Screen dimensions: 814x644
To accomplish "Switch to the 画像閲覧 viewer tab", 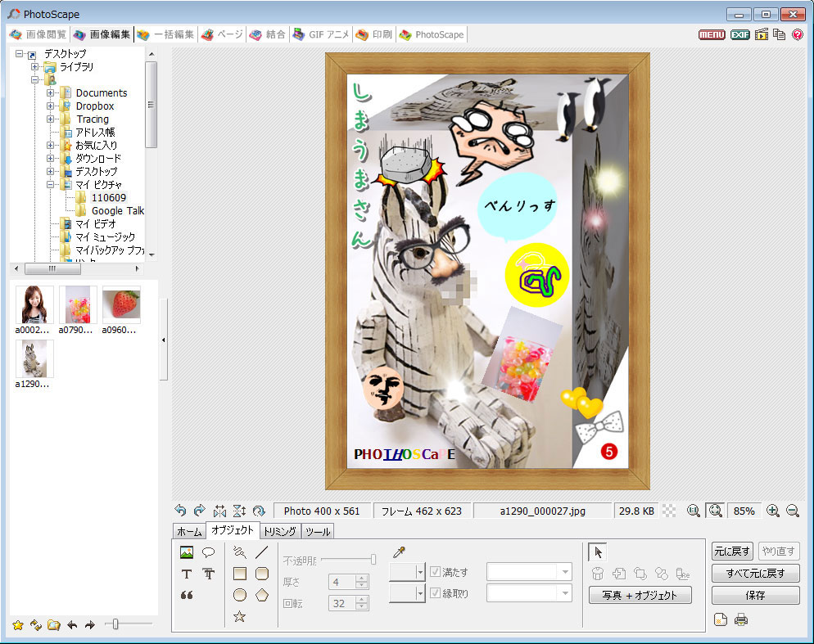I will click(38, 34).
